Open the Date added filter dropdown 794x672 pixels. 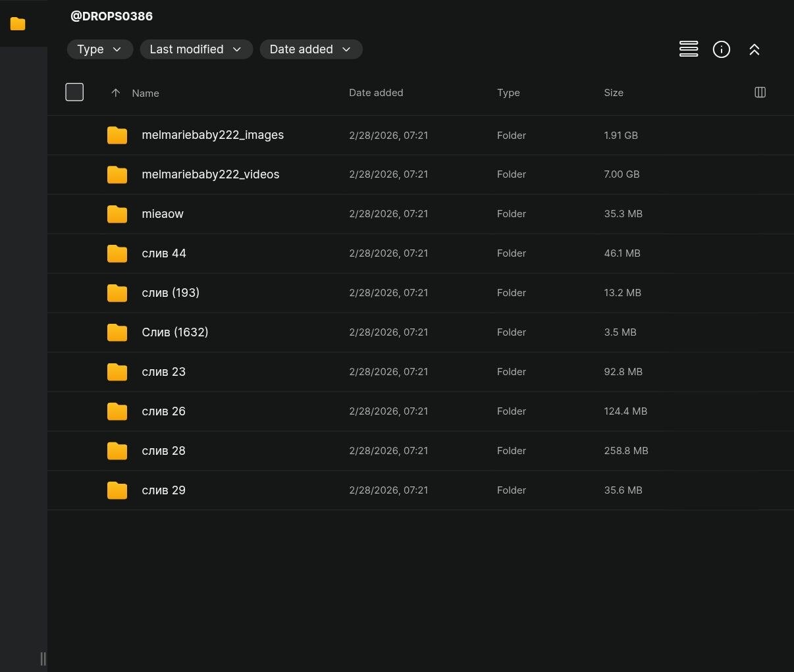311,49
